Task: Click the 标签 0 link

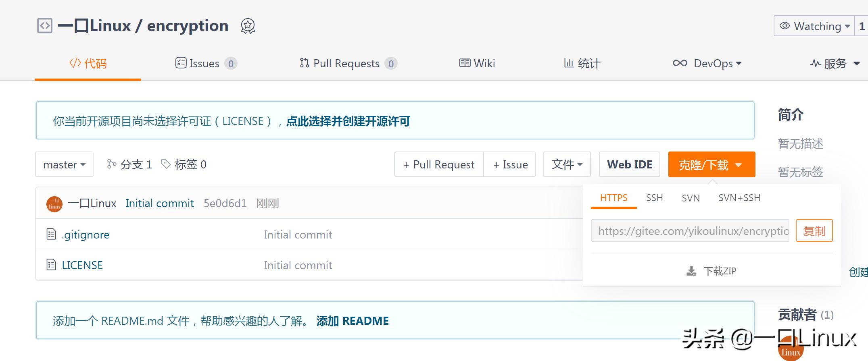Action: tap(185, 164)
